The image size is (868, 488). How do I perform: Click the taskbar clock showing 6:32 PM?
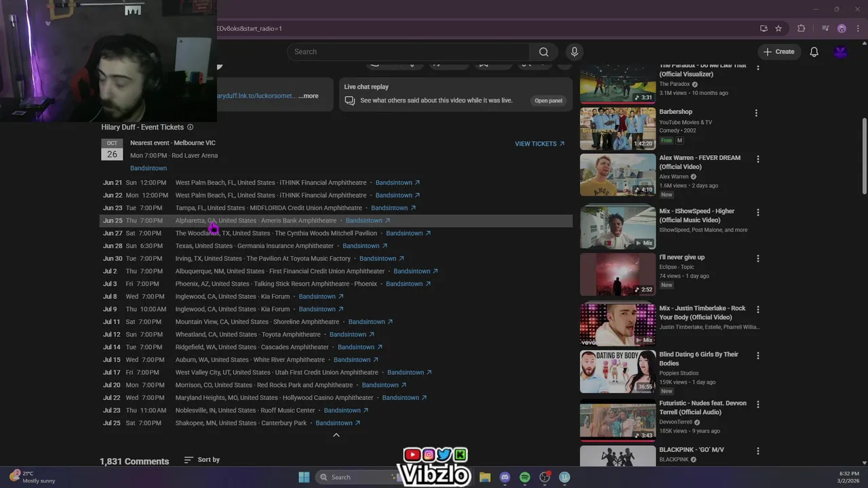pos(849,477)
